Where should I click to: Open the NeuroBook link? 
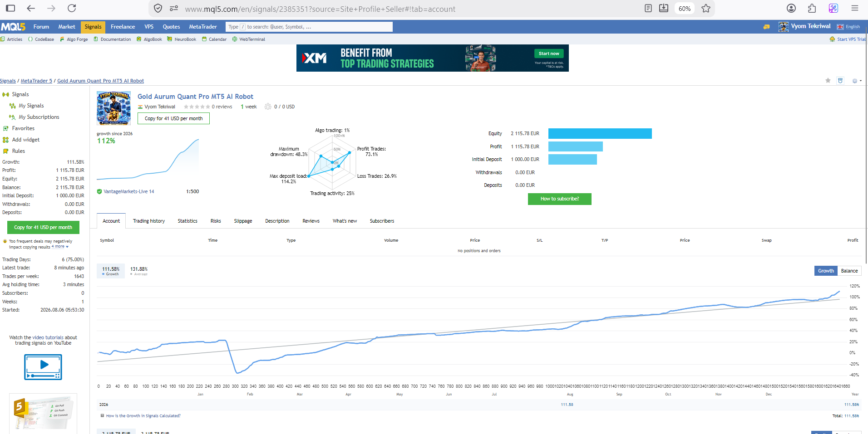pyautogui.click(x=182, y=39)
